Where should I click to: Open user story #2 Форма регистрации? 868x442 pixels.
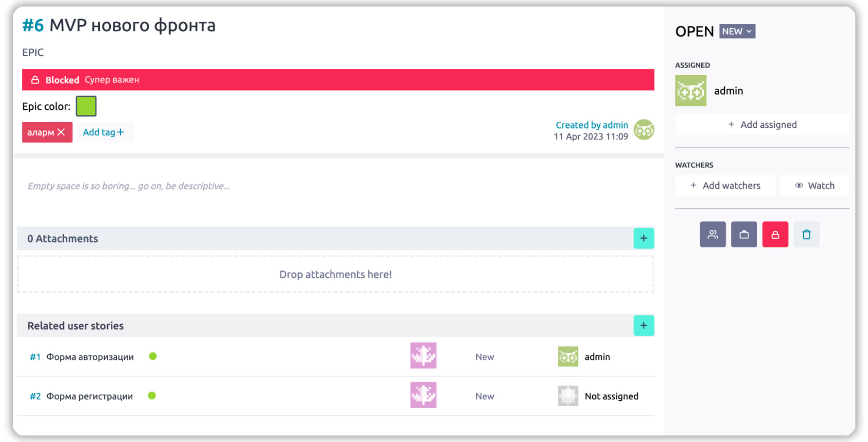point(89,396)
